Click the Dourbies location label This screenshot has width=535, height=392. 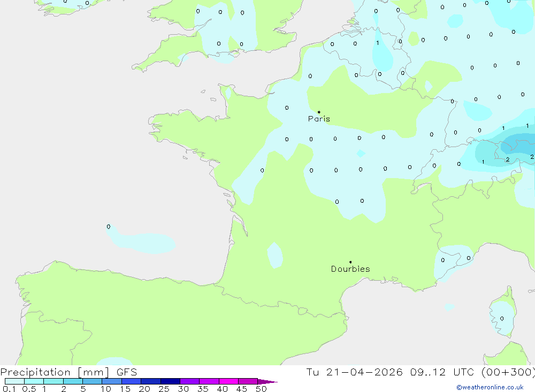pyautogui.click(x=350, y=269)
